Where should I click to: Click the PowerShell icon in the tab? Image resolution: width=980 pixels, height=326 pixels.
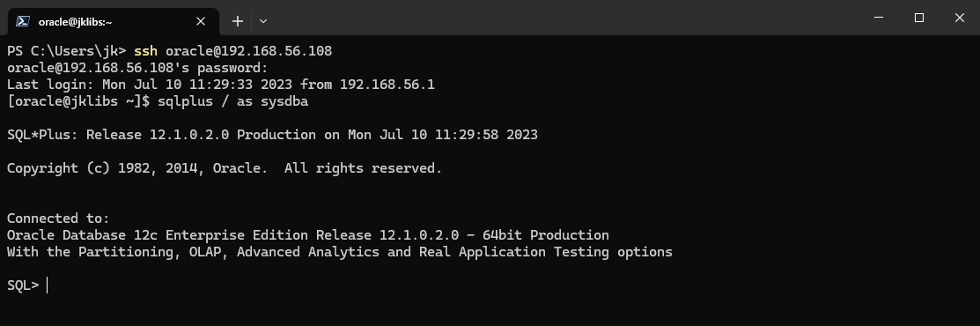coord(23,21)
